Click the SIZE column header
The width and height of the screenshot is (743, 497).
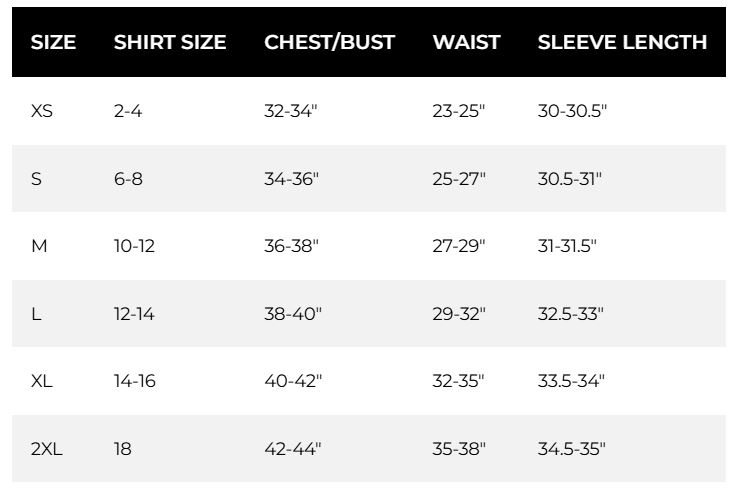[x=54, y=42]
